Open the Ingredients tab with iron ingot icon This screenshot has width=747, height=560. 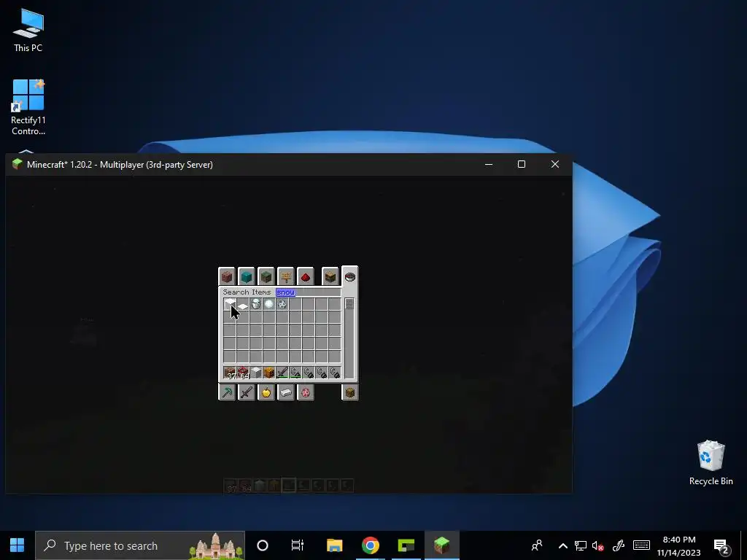285,392
